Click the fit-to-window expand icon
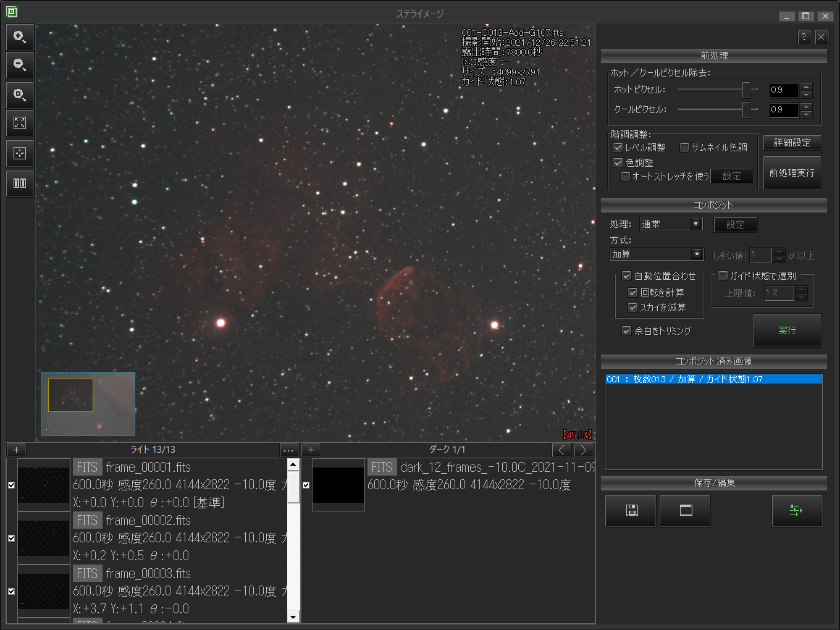This screenshot has height=630, width=840. pos(20,123)
